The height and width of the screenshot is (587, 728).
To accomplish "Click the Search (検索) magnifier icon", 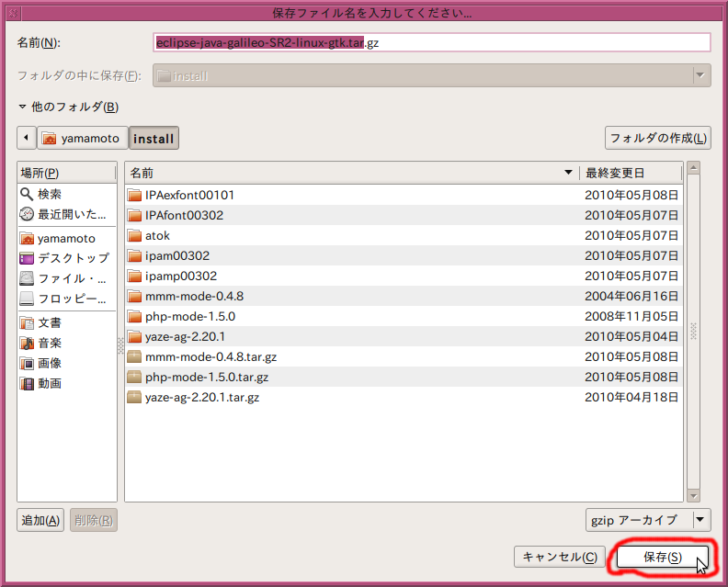I will tap(27, 194).
